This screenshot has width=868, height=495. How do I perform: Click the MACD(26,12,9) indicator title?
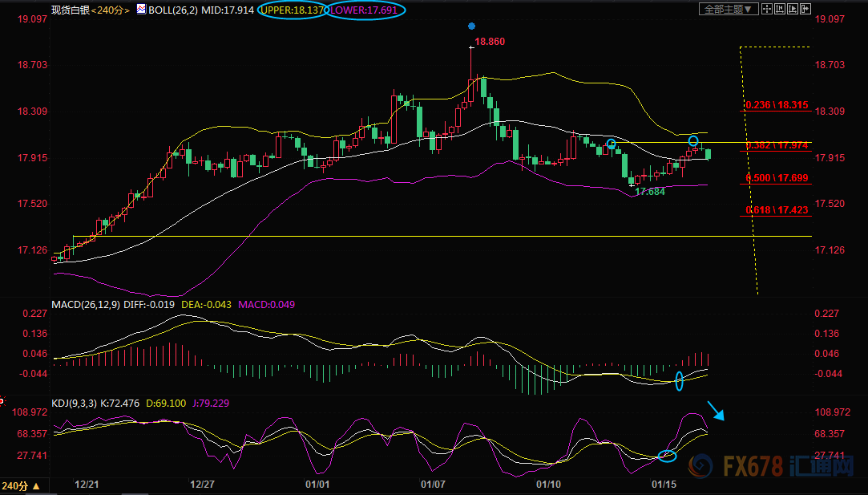click(85, 305)
